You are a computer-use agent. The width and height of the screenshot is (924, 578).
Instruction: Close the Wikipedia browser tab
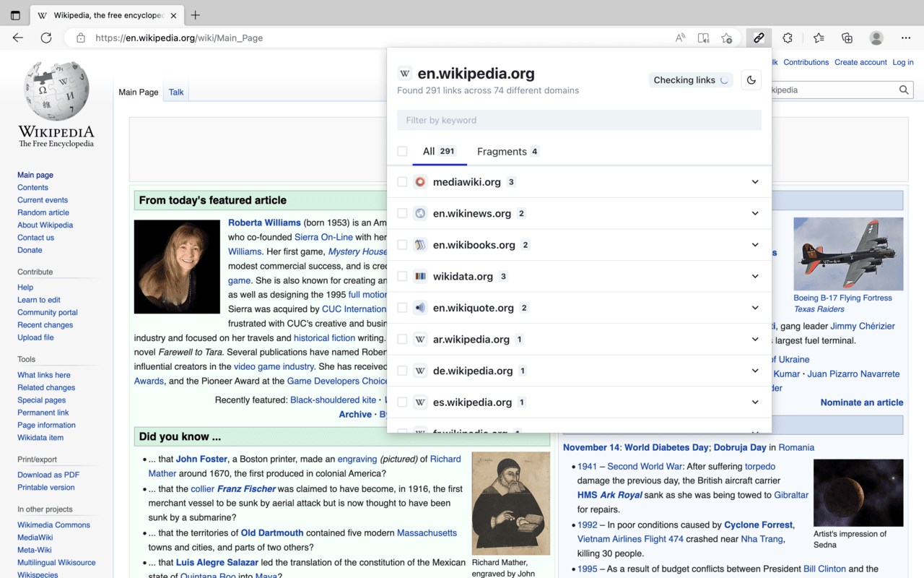click(173, 15)
